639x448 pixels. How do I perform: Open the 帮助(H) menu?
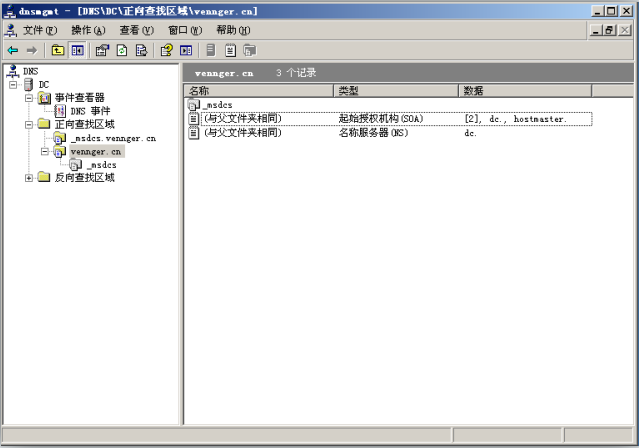coord(233,30)
